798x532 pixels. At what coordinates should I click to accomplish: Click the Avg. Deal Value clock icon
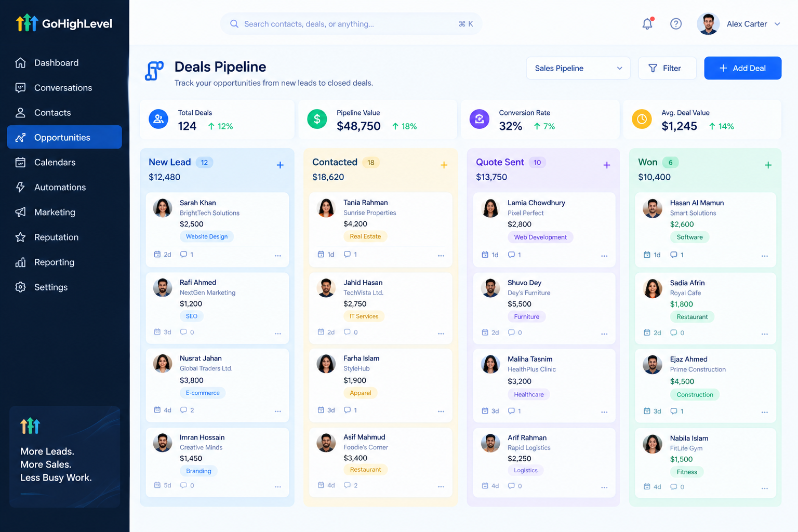642,119
